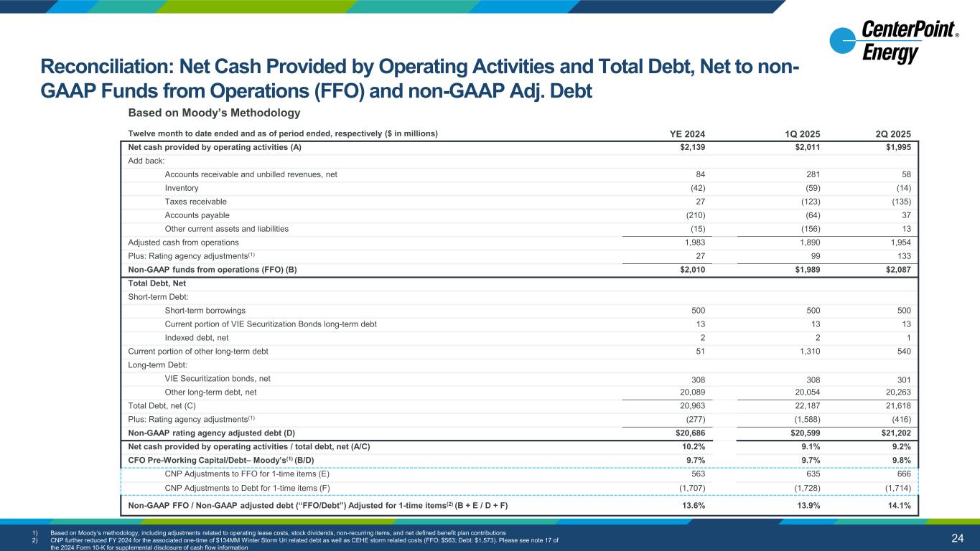This screenshot has height=551, width=980.
Task: Select the Accounts payable row label
Action: pos(197,215)
